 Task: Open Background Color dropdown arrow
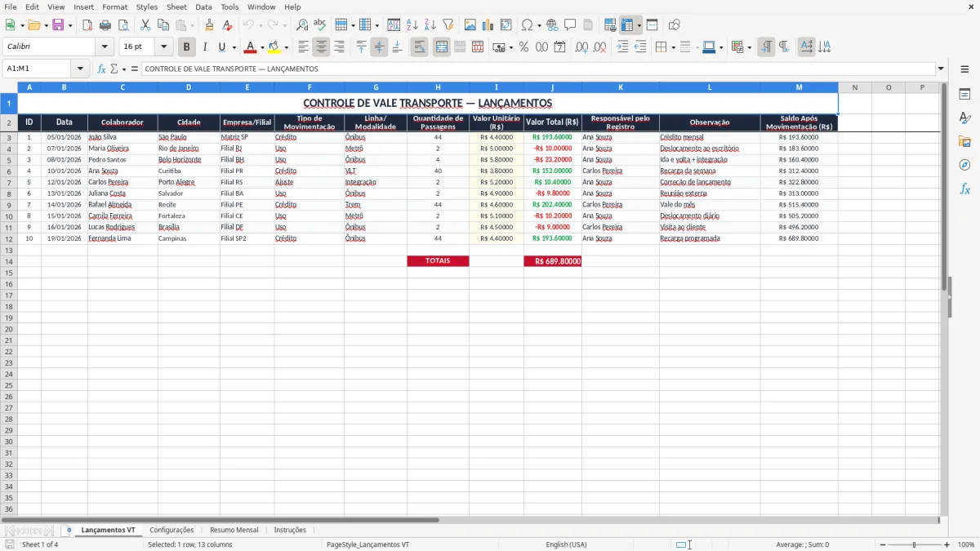point(286,47)
